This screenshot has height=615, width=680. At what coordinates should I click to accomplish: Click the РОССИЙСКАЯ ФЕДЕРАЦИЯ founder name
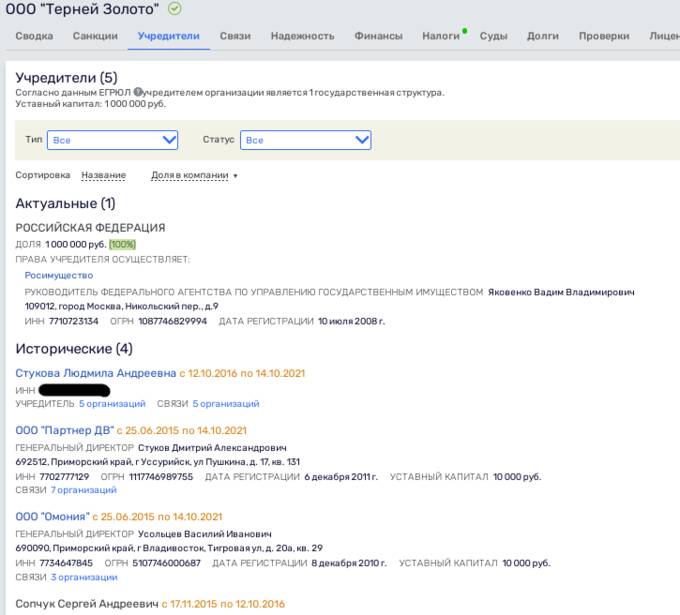90,228
